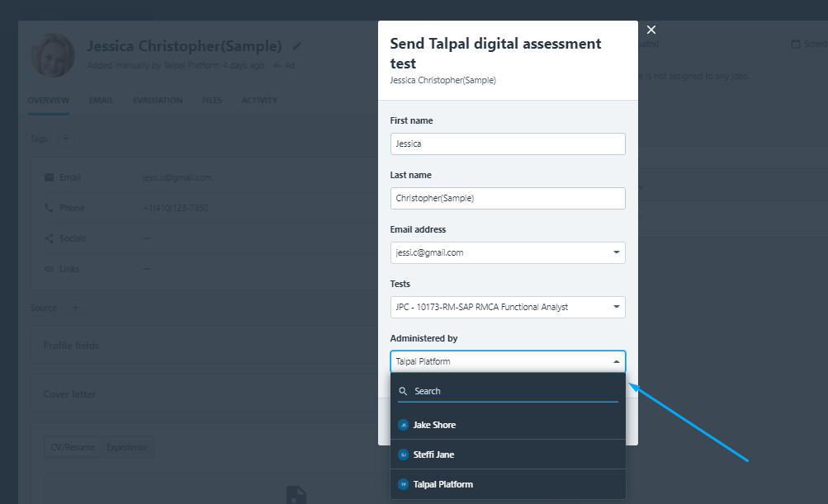
Task: Switch to the Evaluation tab
Action: (158, 101)
